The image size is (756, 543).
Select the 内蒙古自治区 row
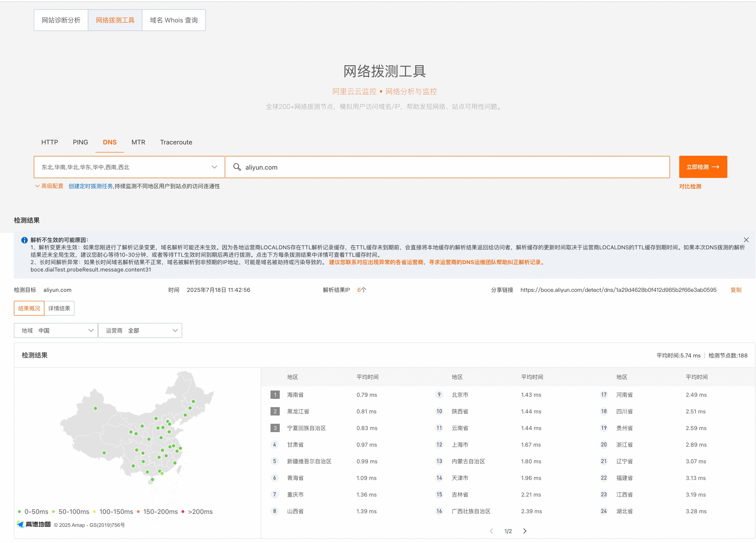pyautogui.click(x=508, y=461)
